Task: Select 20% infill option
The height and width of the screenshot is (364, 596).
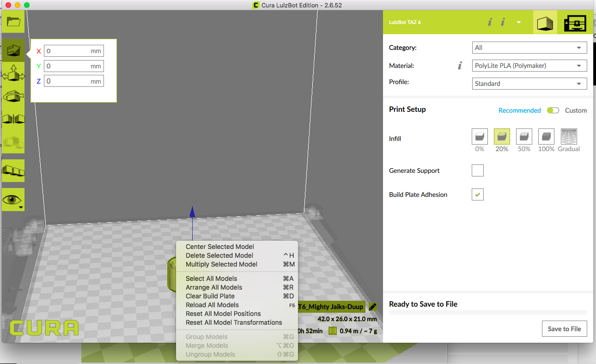Action: point(502,137)
